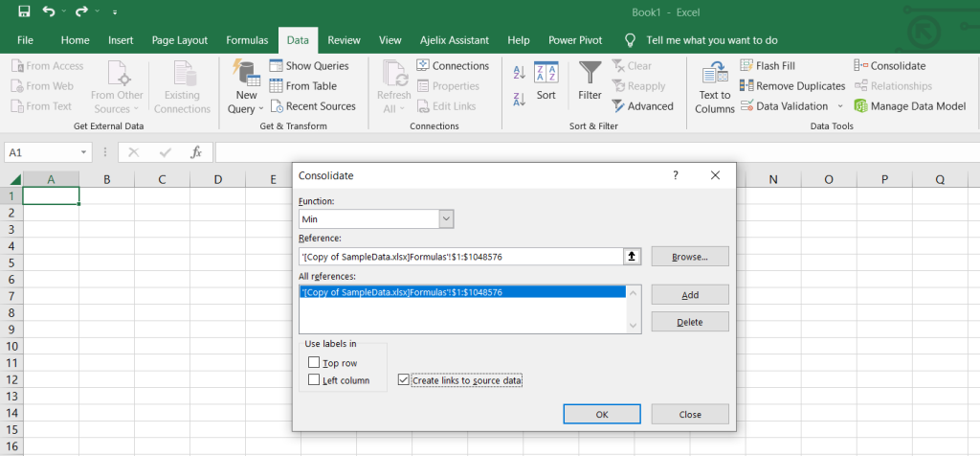The width and height of the screenshot is (980, 456).
Task: Open the File menu
Action: coord(25,40)
